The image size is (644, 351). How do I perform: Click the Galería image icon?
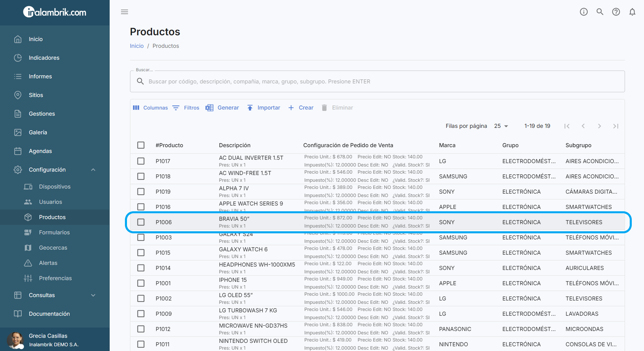point(18,132)
